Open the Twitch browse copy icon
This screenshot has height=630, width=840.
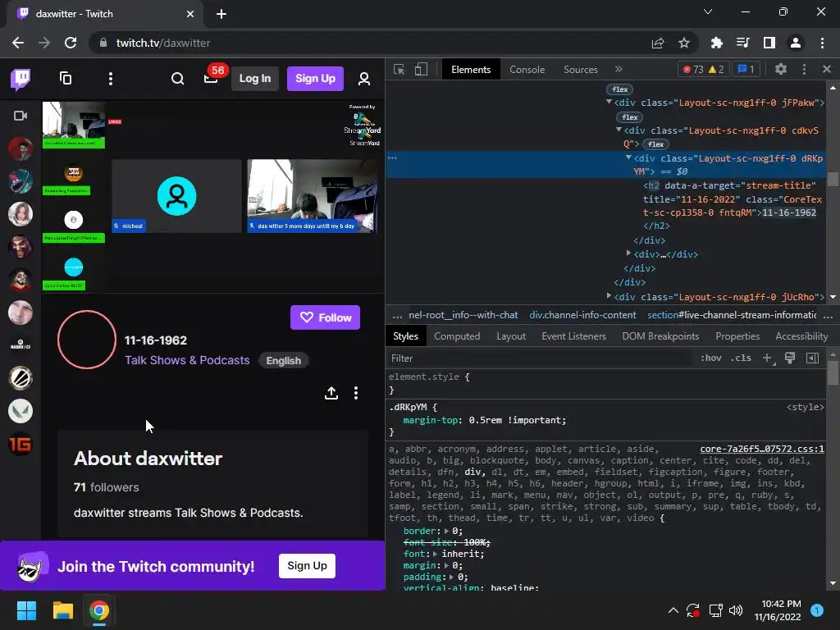(x=66, y=79)
